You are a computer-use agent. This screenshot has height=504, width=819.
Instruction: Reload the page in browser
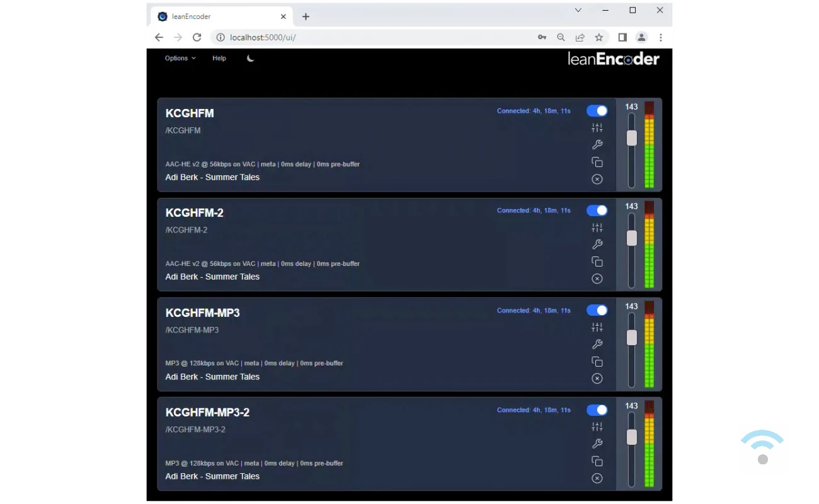pyautogui.click(x=197, y=37)
